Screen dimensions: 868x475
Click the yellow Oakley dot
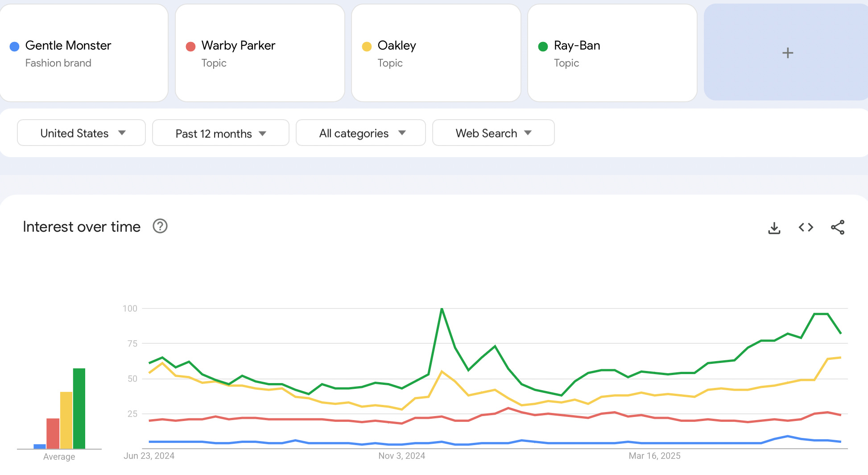[x=367, y=46]
